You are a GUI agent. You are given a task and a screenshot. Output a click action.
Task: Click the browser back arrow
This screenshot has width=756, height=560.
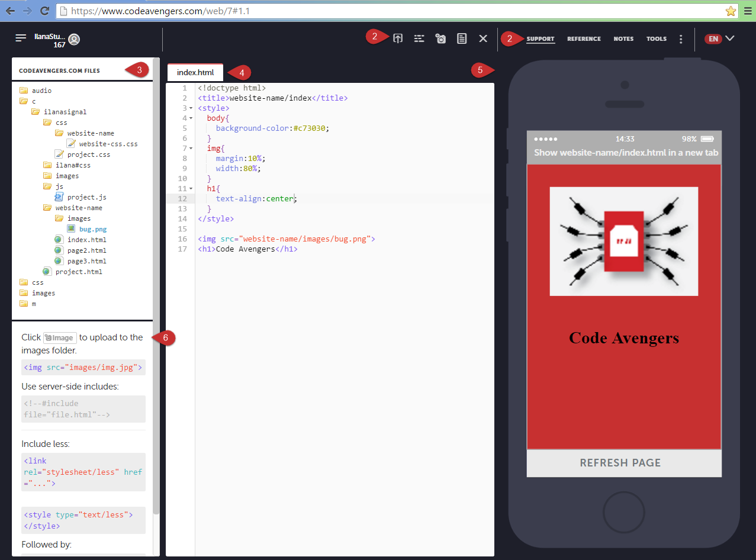pos(10,11)
